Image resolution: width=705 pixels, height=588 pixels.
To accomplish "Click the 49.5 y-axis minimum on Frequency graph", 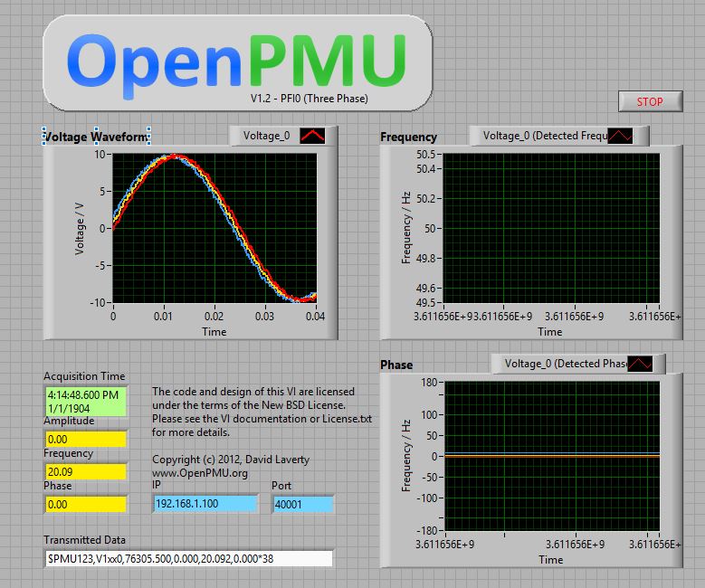I will [x=425, y=302].
